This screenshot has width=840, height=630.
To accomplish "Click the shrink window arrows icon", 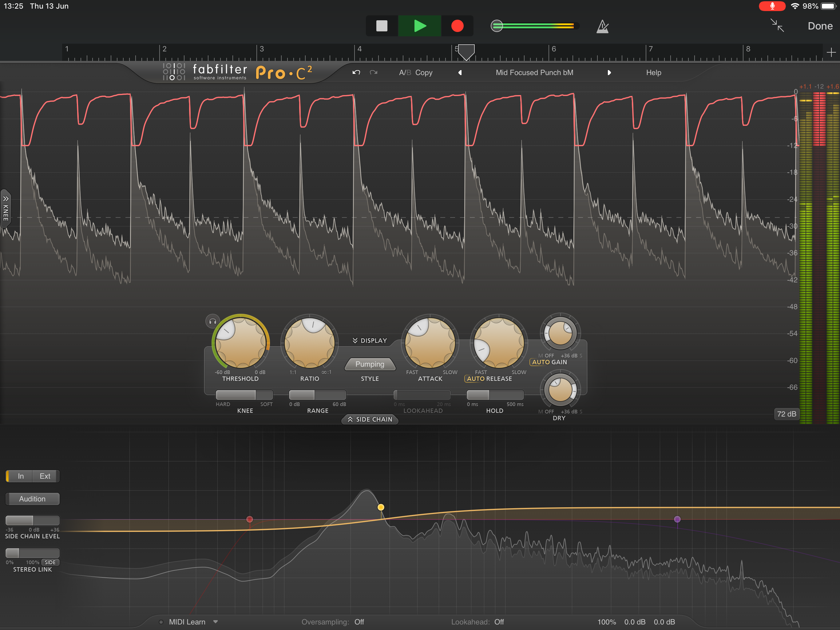I will coord(777,26).
